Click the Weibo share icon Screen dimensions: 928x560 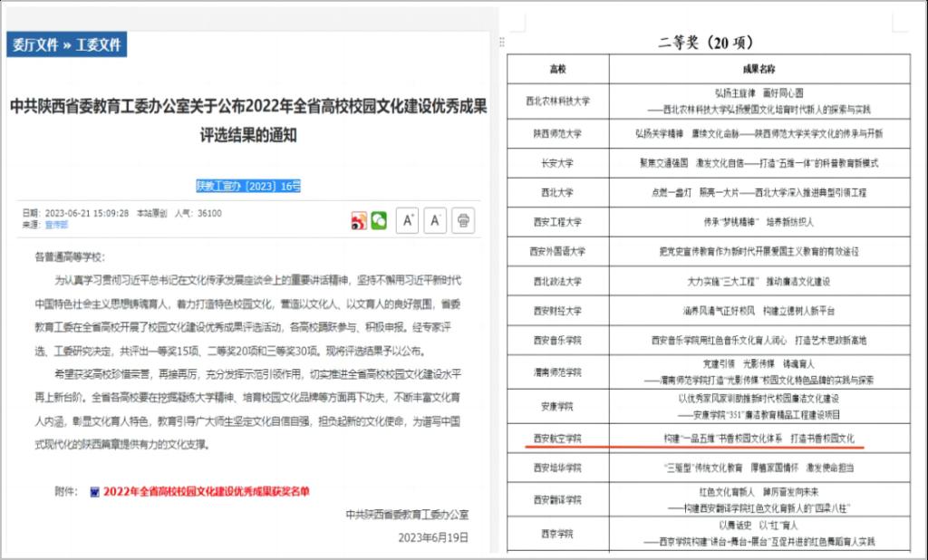coord(359,220)
